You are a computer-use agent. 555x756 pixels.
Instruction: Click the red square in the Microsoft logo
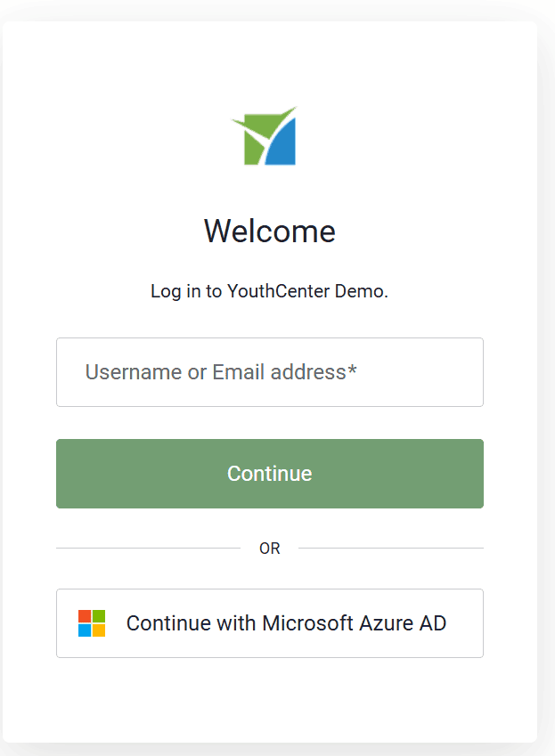click(85, 616)
